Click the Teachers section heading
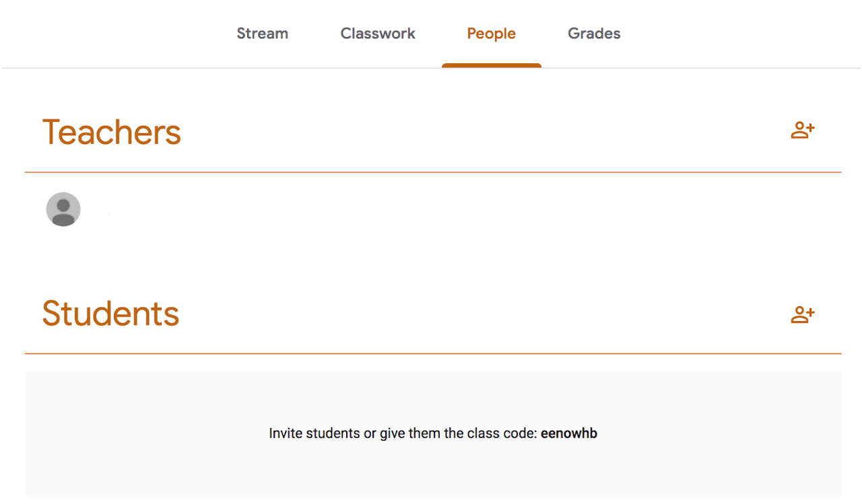 click(112, 132)
